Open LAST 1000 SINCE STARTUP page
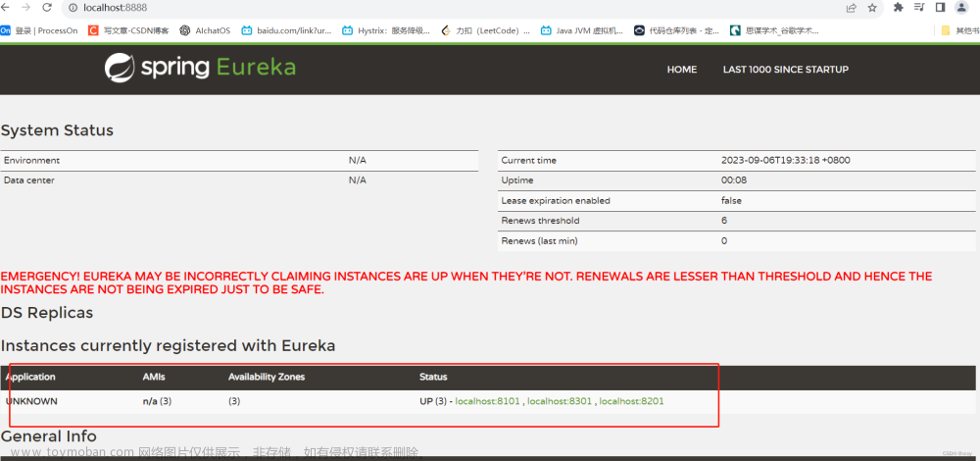 786,70
